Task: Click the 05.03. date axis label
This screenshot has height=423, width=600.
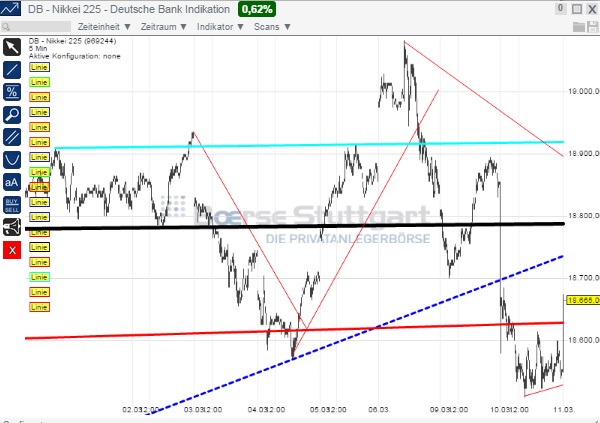Action: click(x=321, y=410)
